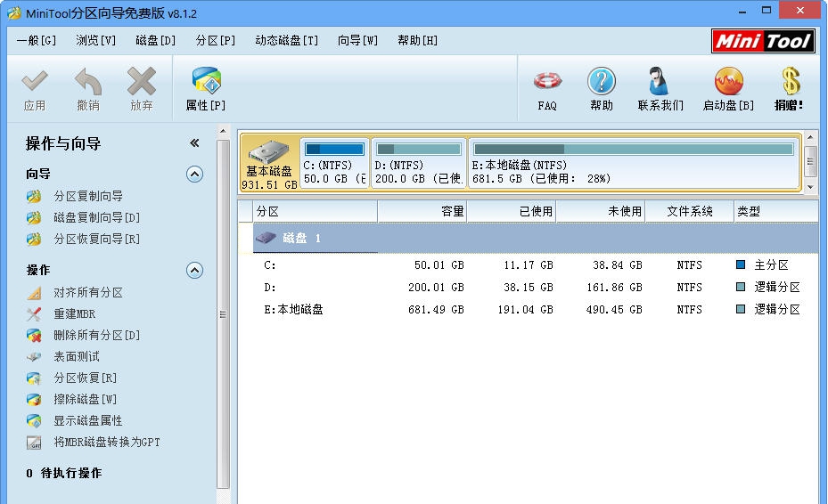Open the 向导[W] menu
The width and height of the screenshot is (828, 504).
click(x=358, y=41)
